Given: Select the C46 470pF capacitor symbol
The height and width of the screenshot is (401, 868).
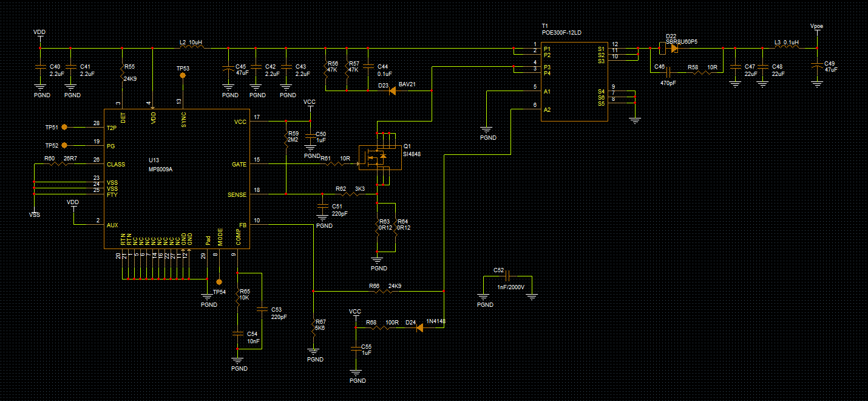Looking at the screenshot, I should pos(668,73).
